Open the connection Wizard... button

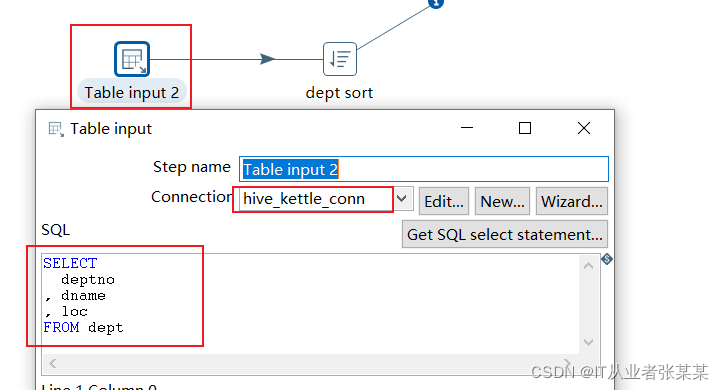point(572,201)
